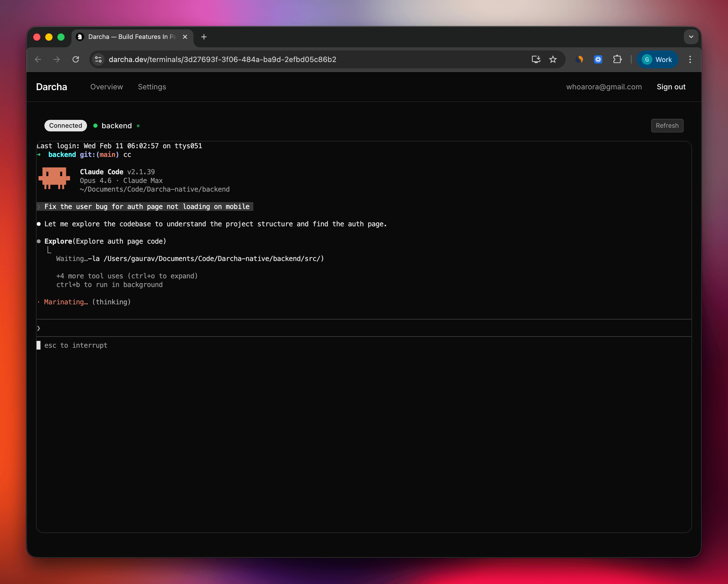This screenshot has width=728, height=584.
Task: Click the install Darcha app icon
Action: click(536, 59)
